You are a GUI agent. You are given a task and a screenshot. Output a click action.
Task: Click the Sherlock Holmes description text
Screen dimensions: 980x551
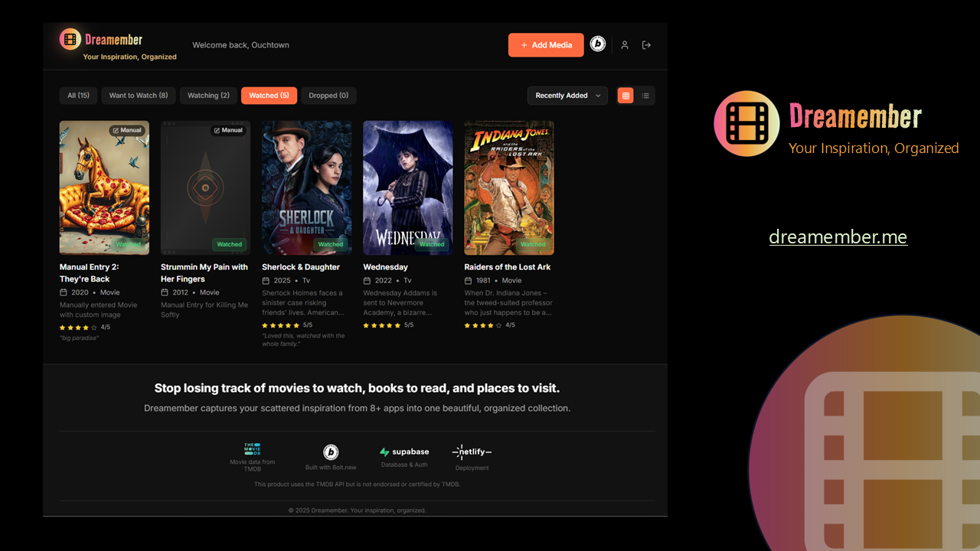(303, 302)
